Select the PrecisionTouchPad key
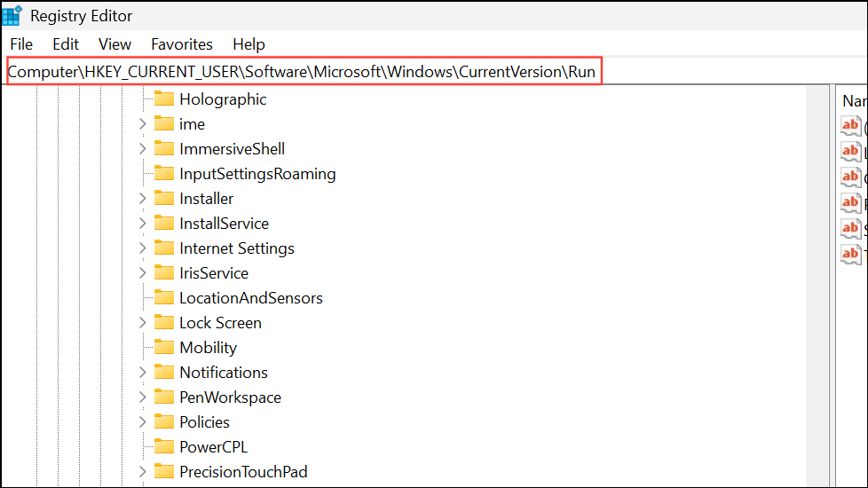Image resolution: width=868 pixels, height=488 pixels. point(243,472)
